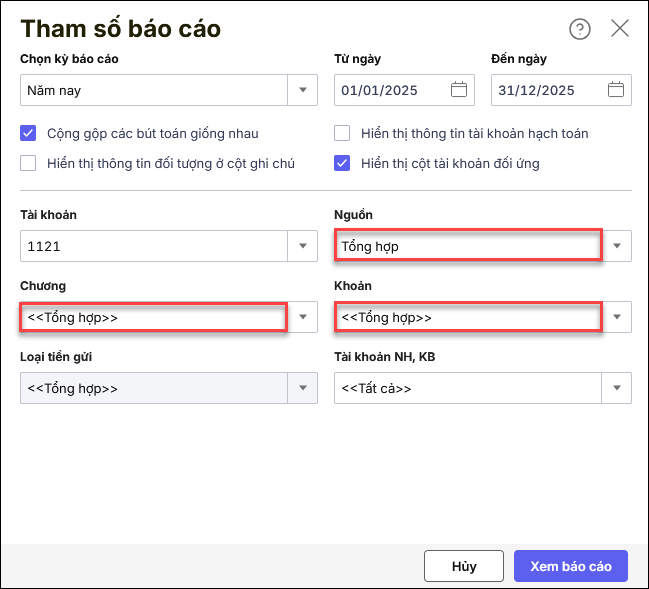This screenshot has width=649, height=589.
Task: Expand the Khoản dropdown arrow
Action: 617,318
